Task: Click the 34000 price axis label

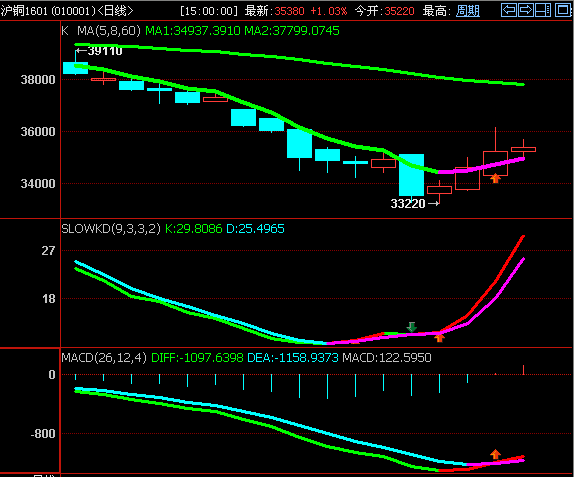Action: pyautogui.click(x=38, y=184)
